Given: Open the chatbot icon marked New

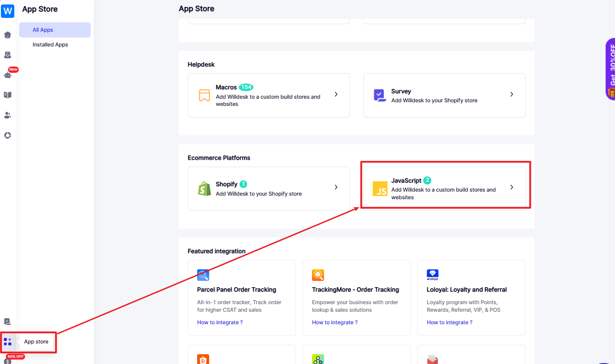Looking at the screenshot, I should pos(8,75).
